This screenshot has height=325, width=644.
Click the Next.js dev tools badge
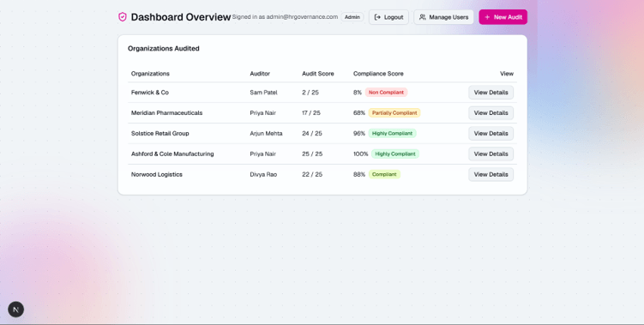click(x=16, y=310)
